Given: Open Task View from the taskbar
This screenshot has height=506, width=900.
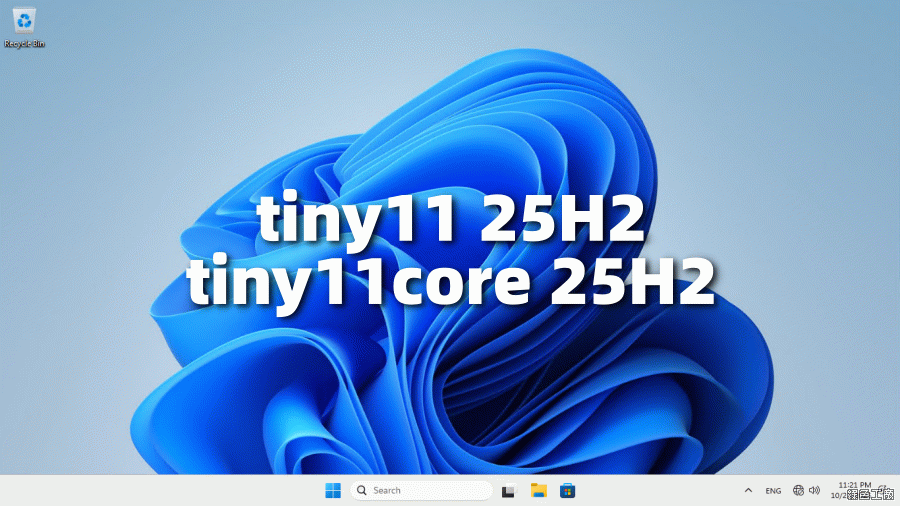Looking at the screenshot, I should point(508,490).
